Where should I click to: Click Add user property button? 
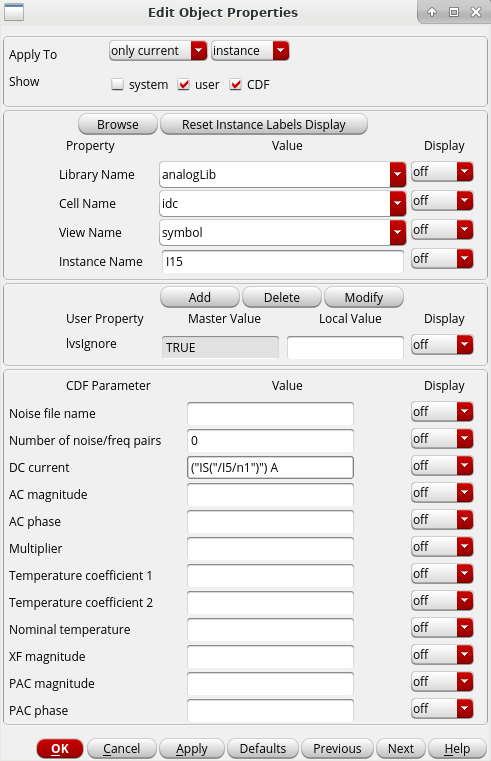point(199,298)
